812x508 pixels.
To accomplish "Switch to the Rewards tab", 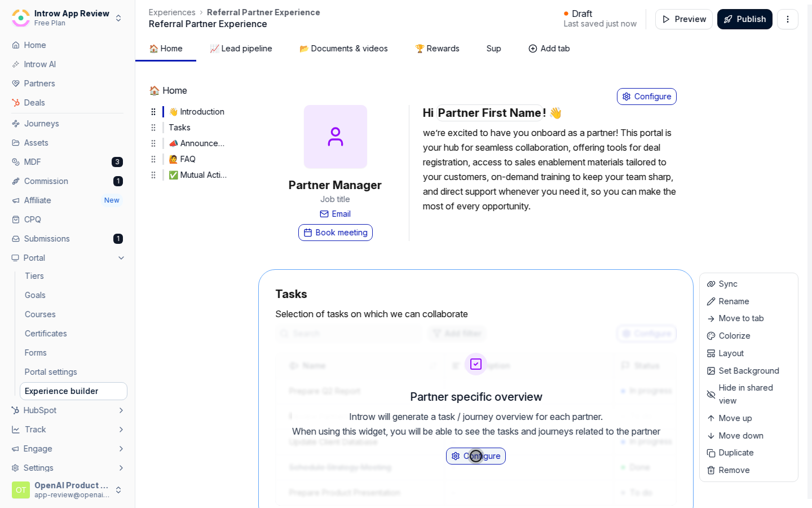I will coord(437,49).
